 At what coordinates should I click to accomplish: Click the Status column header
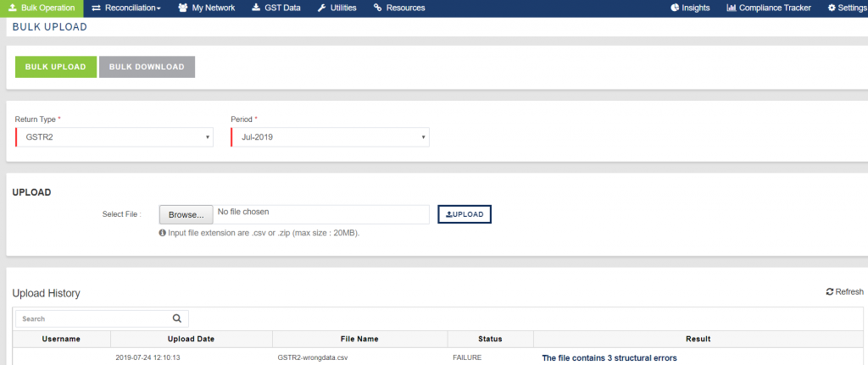tap(490, 339)
